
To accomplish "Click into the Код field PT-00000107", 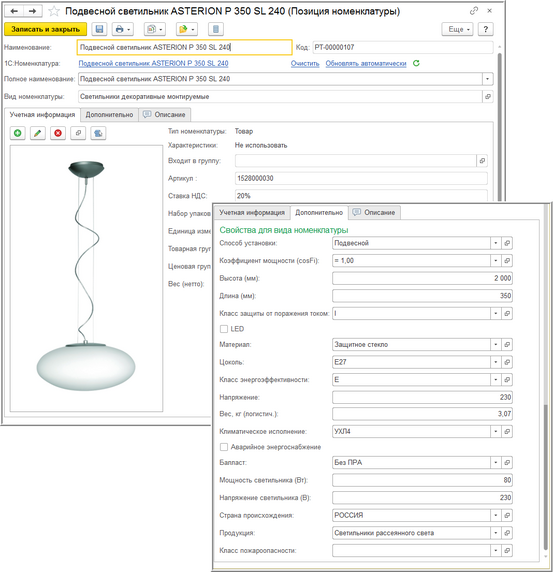I will (x=403, y=47).
